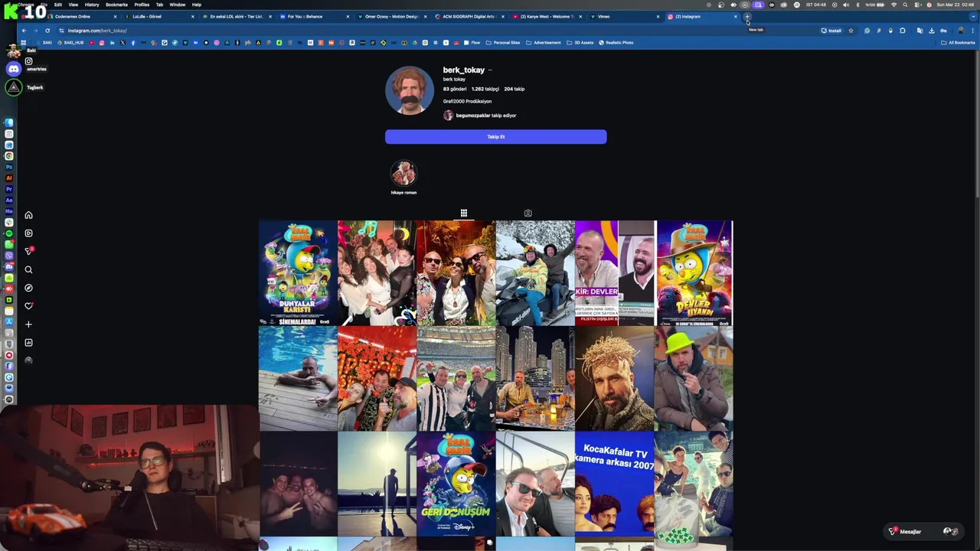
Task: Switch to the Kanye West YouTube tab
Action: click(x=547, y=16)
